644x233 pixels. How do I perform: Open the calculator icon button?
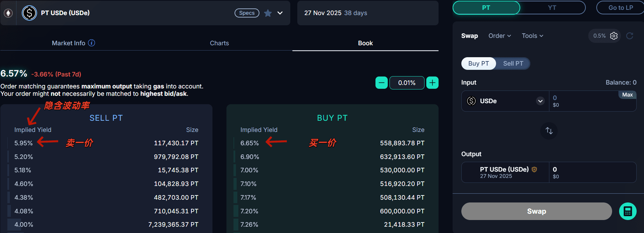point(628,211)
